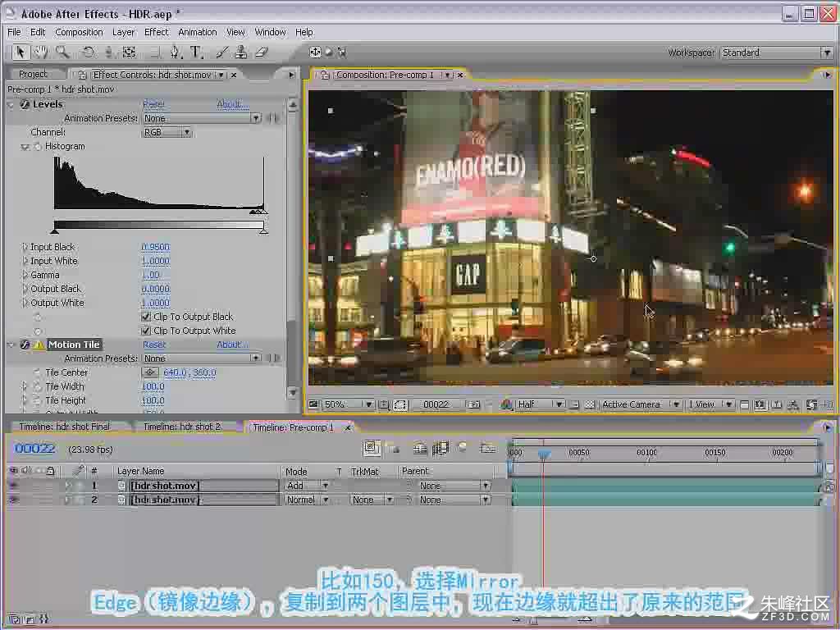
Task: Select the Eraser tool
Action: pyautogui.click(x=261, y=52)
